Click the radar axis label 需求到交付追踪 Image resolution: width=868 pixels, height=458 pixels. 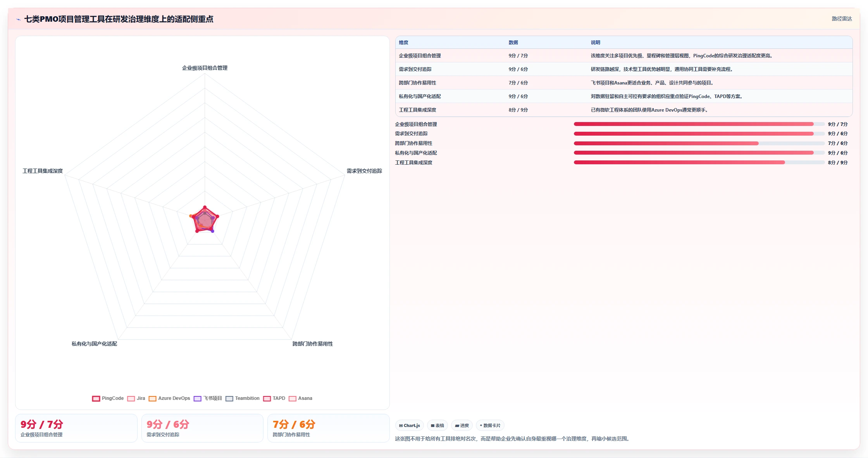364,171
